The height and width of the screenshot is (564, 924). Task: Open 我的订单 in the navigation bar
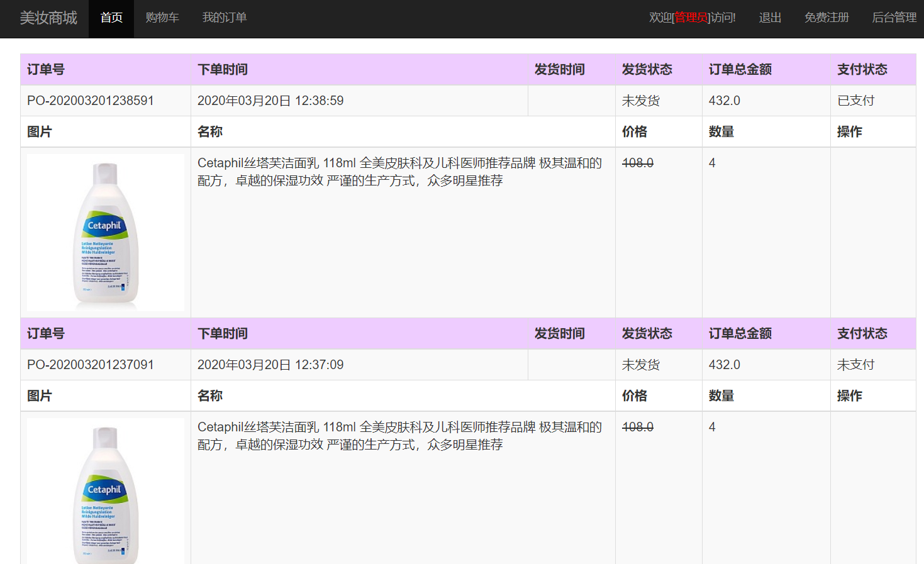[x=225, y=18]
